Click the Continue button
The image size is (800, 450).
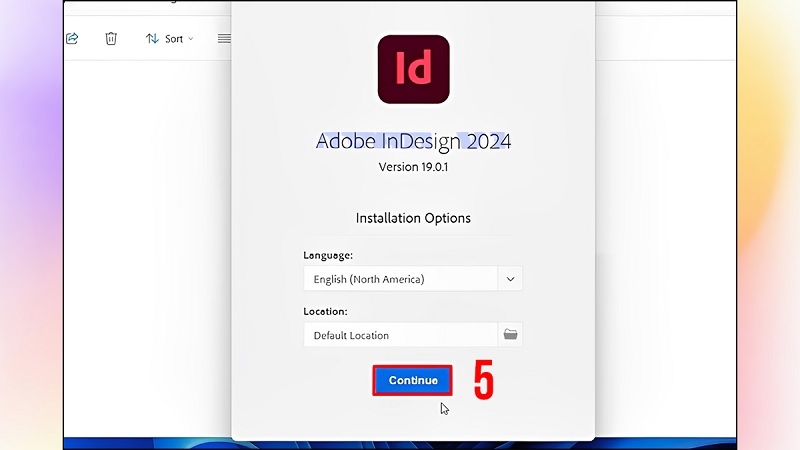tap(412, 380)
